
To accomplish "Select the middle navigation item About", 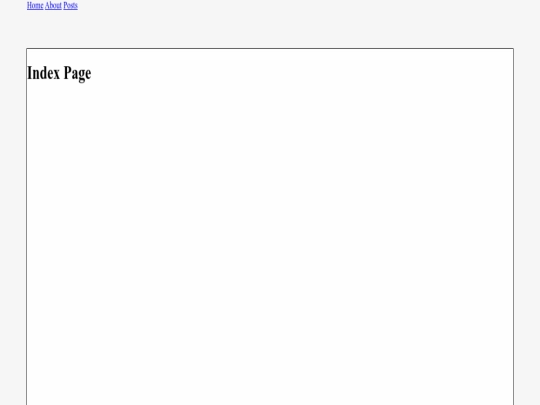I will 53,6.
